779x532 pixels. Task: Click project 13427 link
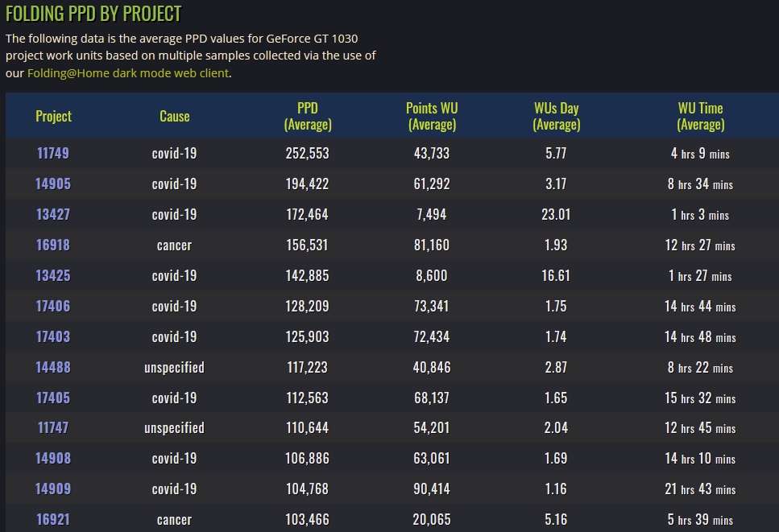coord(53,214)
